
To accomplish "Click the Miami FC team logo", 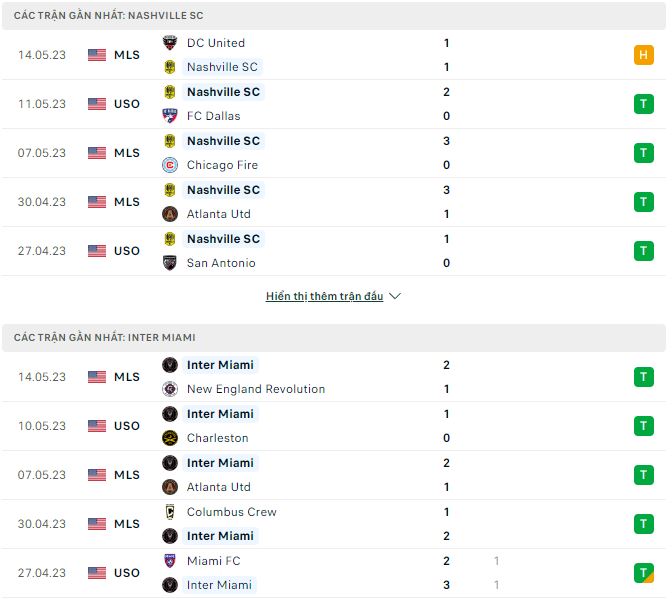I will (170, 561).
